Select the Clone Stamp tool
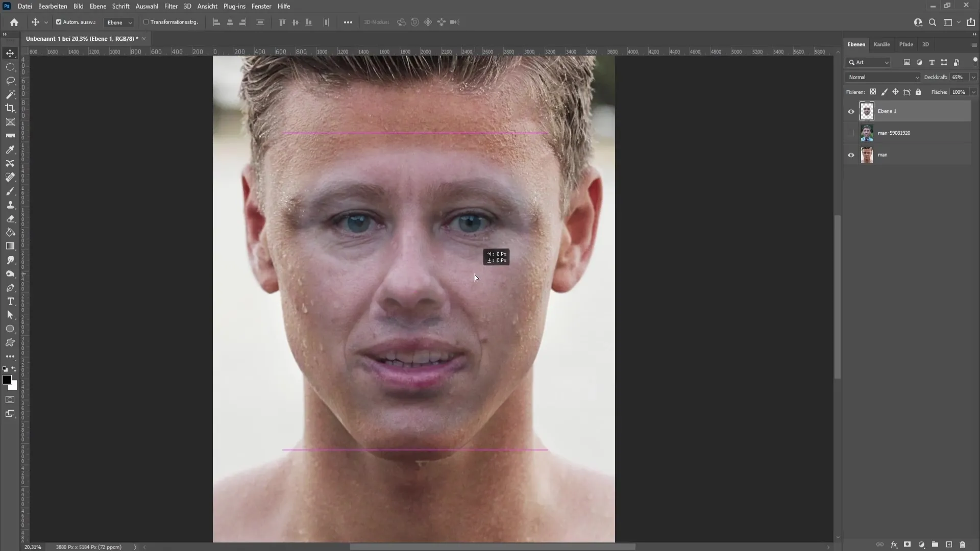 (10, 204)
